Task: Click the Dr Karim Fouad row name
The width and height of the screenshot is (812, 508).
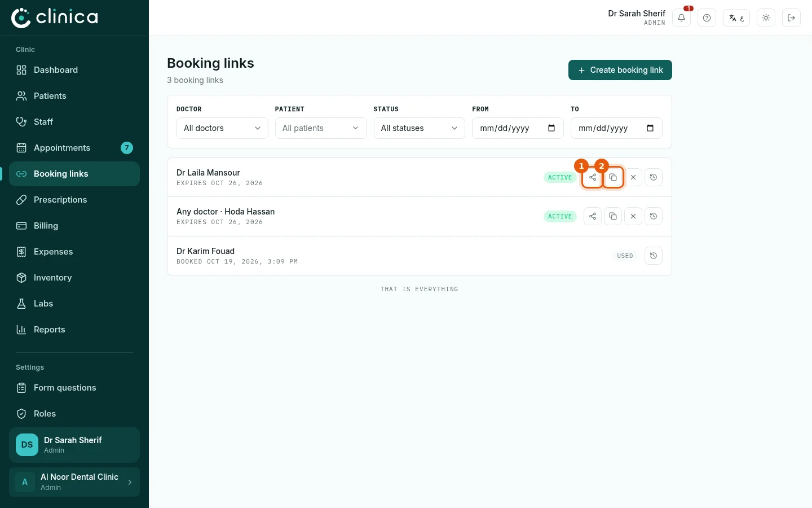Action: pos(205,251)
